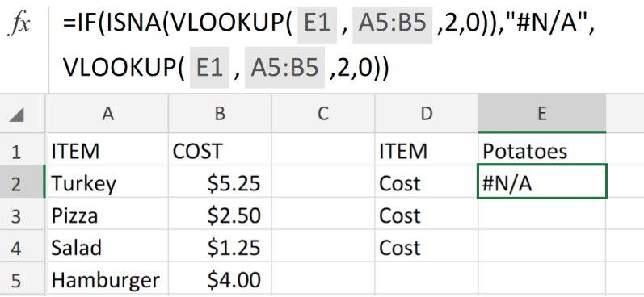Select the COST header cell
The height and width of the screenshot is (297, 644).
(220, 151)
